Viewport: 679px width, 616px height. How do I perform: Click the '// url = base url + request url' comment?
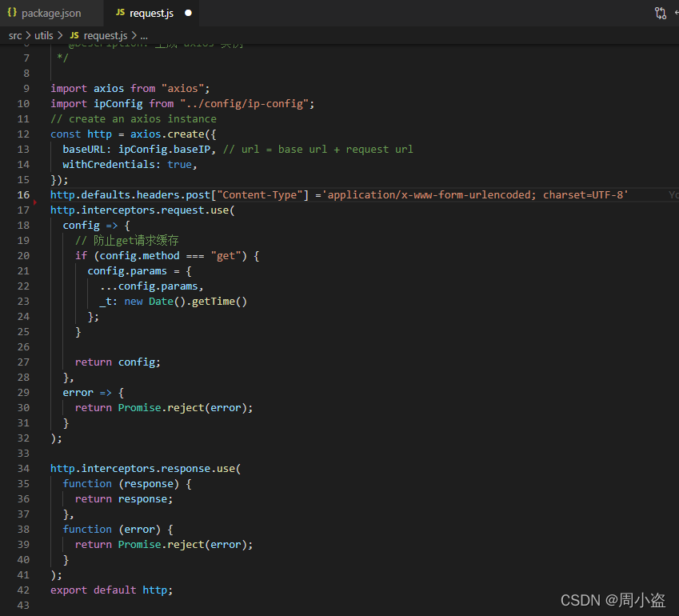pyautogui.click(x=318, y=150)
